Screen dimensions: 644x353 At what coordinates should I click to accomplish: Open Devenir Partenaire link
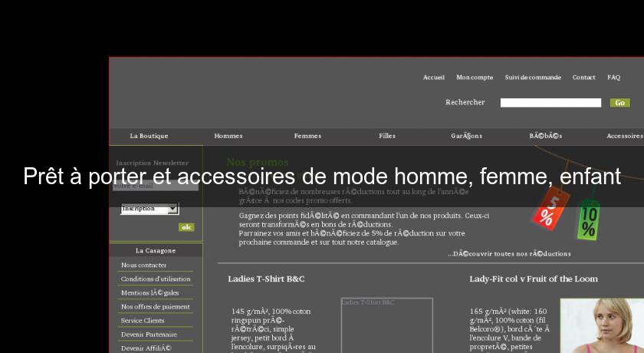pyautogui.click(x=149, y=335)
